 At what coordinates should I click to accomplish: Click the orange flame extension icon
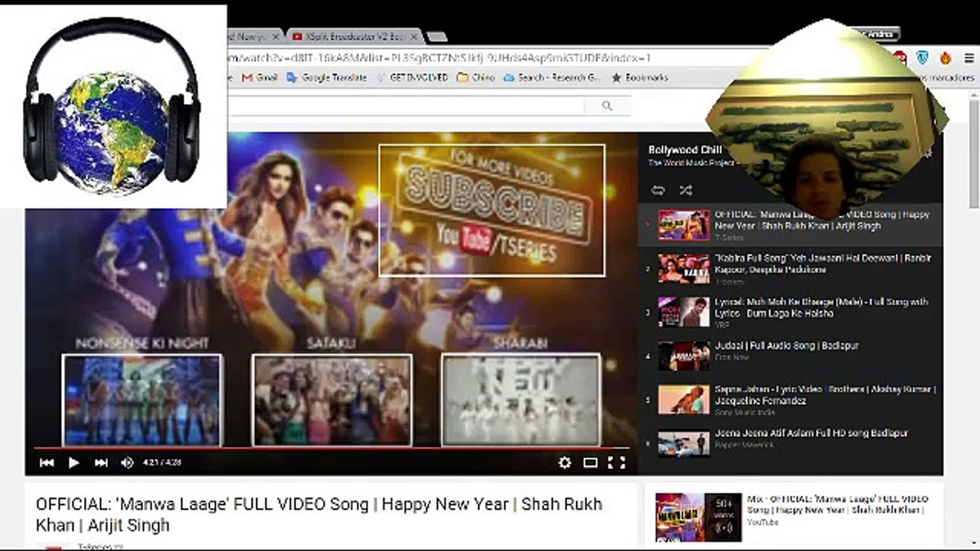click(x=946, y=58)
